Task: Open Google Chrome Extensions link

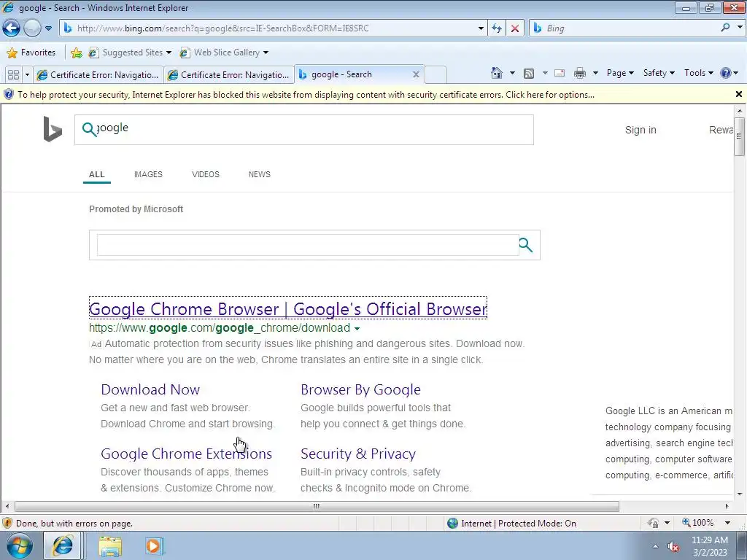Action: [186, 454]
